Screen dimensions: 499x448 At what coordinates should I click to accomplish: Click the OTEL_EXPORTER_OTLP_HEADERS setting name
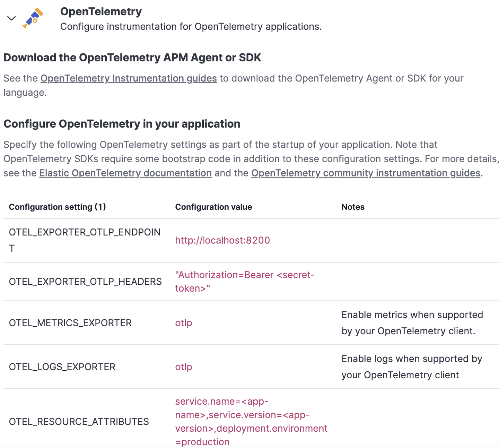tap(85, 281)
